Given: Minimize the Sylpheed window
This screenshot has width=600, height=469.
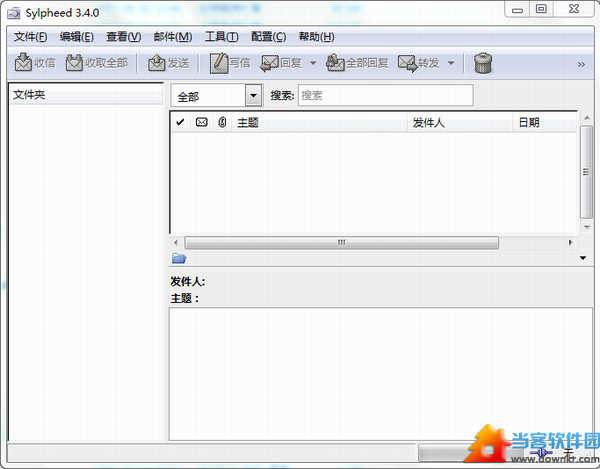Looking at the screenshot, I should (x=517, y=9).
